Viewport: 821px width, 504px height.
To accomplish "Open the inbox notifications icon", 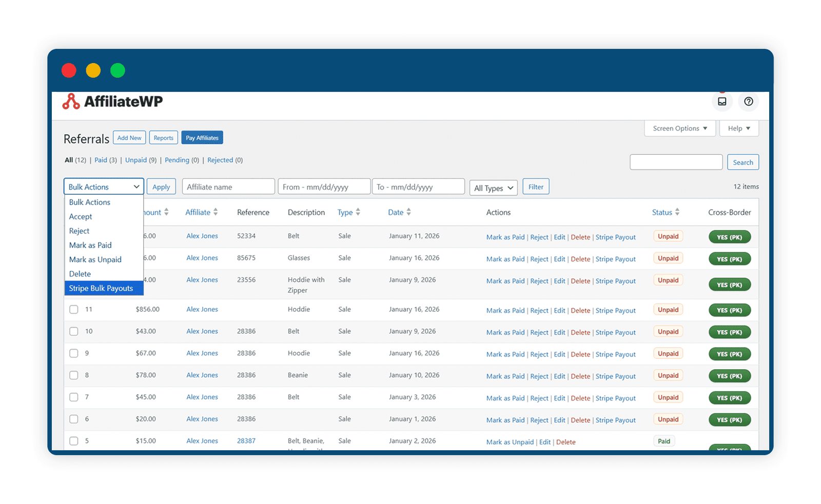I will pos(722,102).
